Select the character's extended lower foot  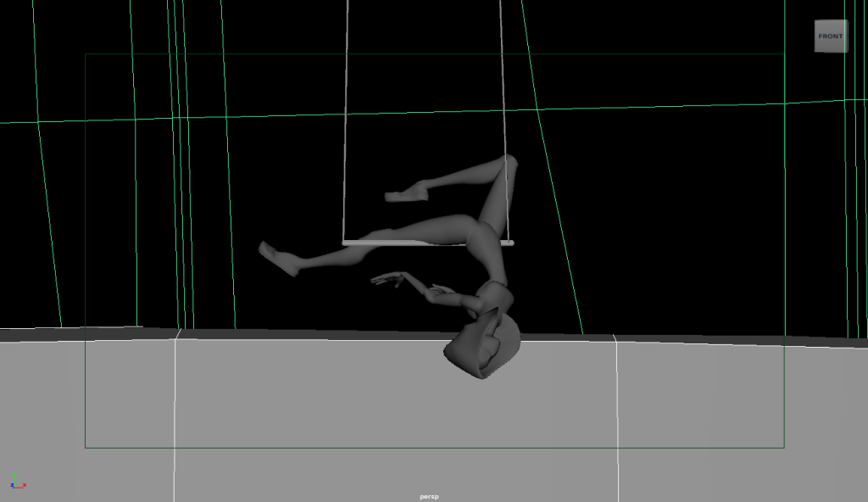click(x=278, y=259)
